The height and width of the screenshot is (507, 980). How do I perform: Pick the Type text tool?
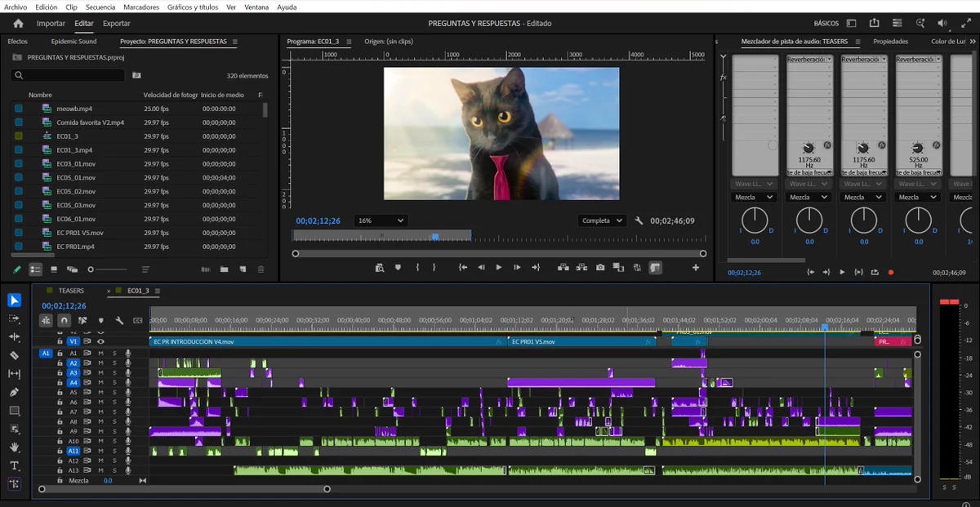tap(15, 465)
